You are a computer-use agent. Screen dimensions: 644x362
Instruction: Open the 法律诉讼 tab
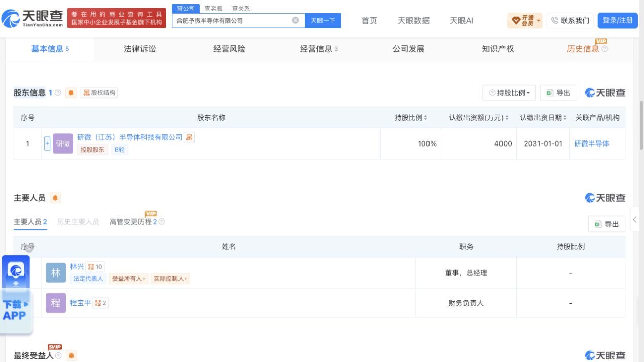[x=140, y=49]
